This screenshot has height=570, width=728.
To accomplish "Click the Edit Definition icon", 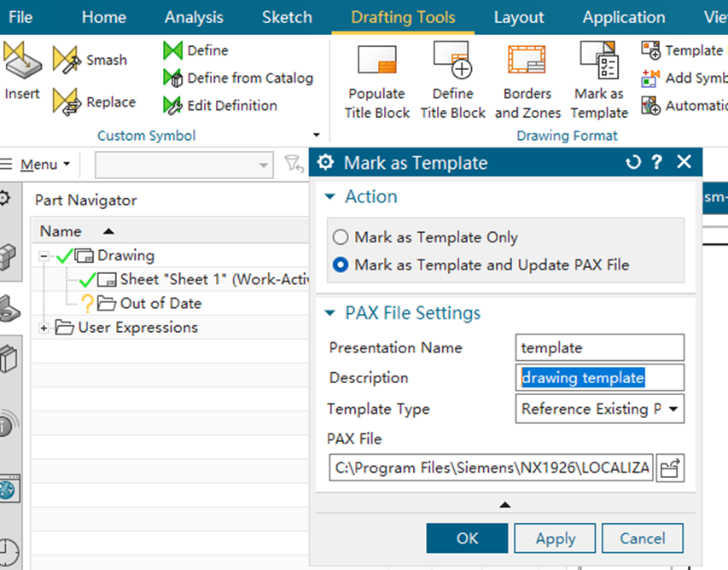I will coord(174,106).
